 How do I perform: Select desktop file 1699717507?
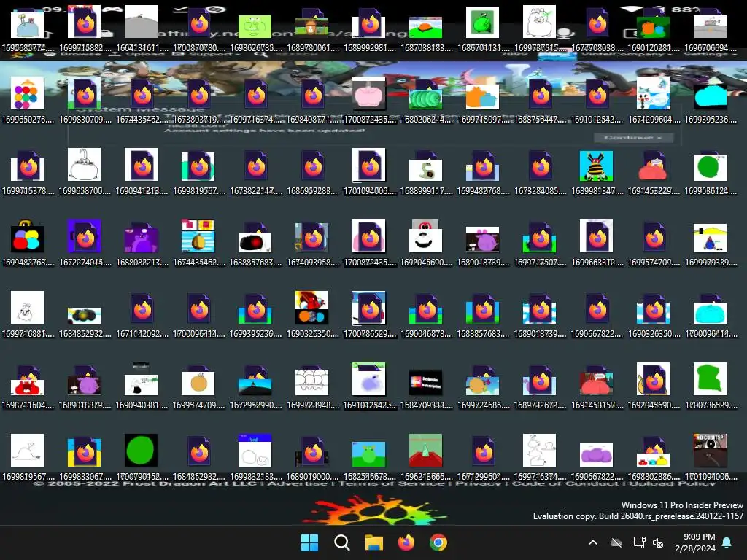click(541, 244)
